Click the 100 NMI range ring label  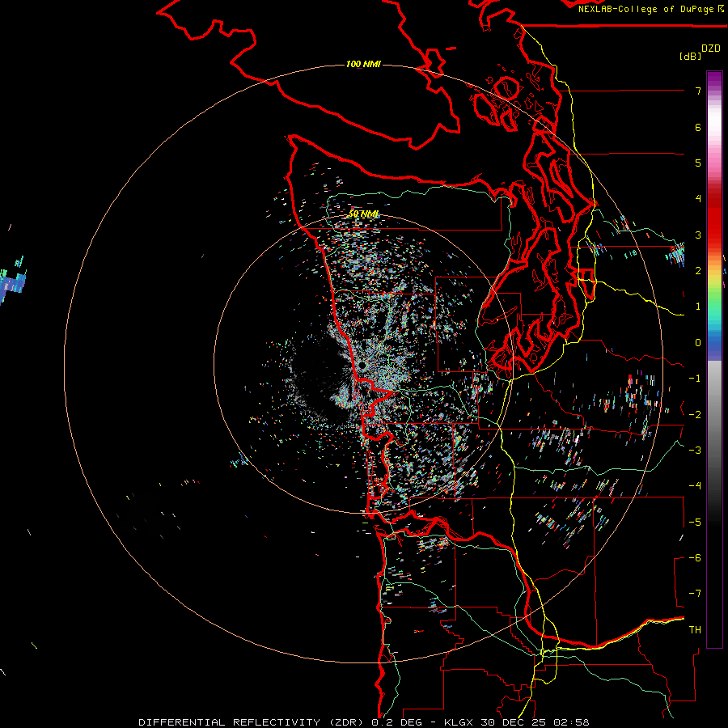click(363, 64)
